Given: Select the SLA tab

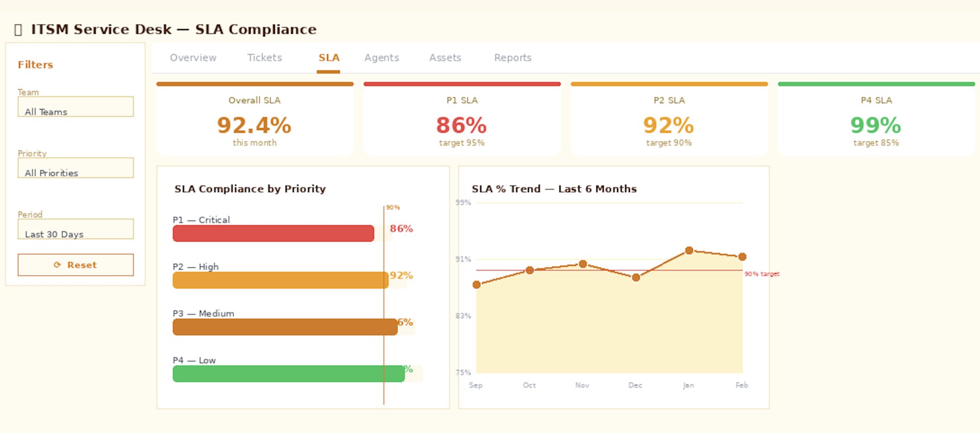Looking at the screenshot, I should [329, 58].
